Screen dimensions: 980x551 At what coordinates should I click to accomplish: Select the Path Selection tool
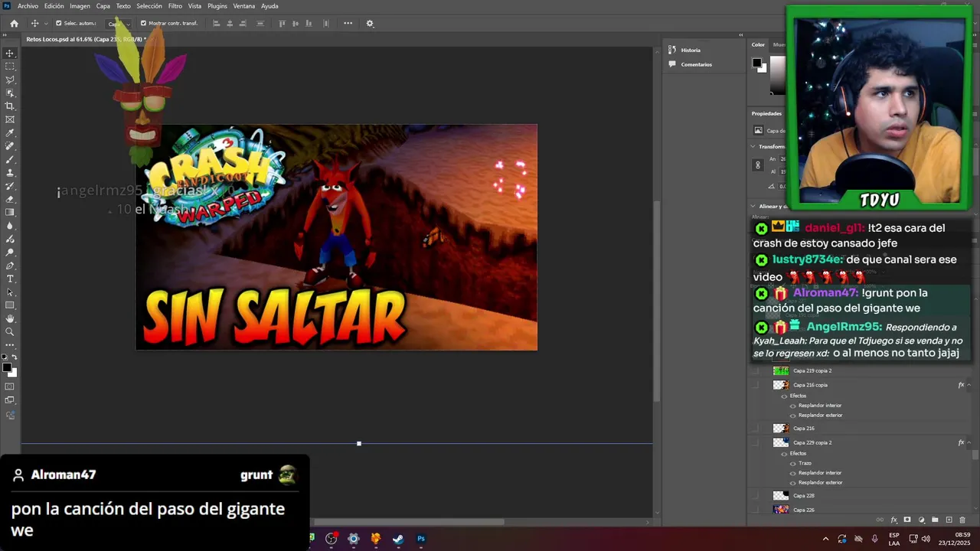[x=10, y=292]
